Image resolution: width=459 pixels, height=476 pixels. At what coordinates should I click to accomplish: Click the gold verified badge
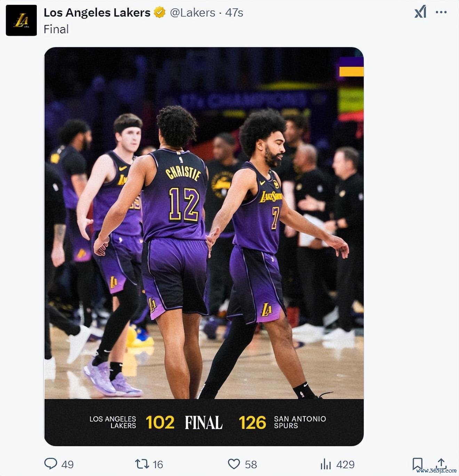160,13
